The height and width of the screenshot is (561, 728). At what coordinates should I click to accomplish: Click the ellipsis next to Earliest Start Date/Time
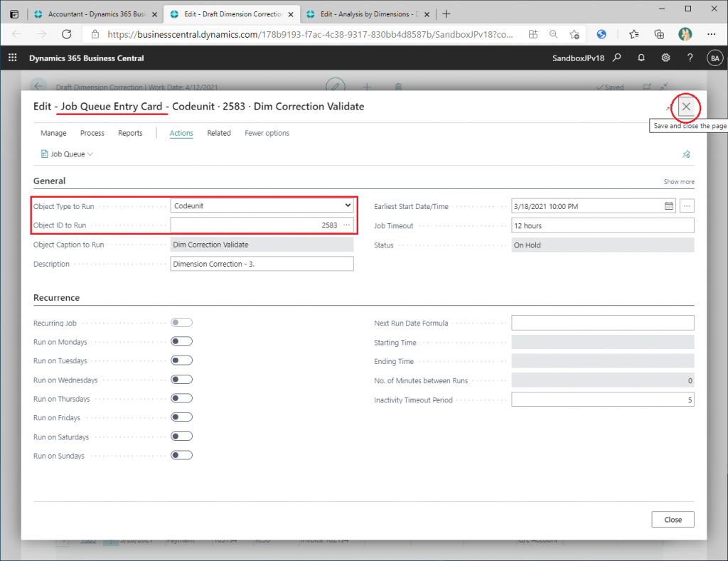[687, 205]
